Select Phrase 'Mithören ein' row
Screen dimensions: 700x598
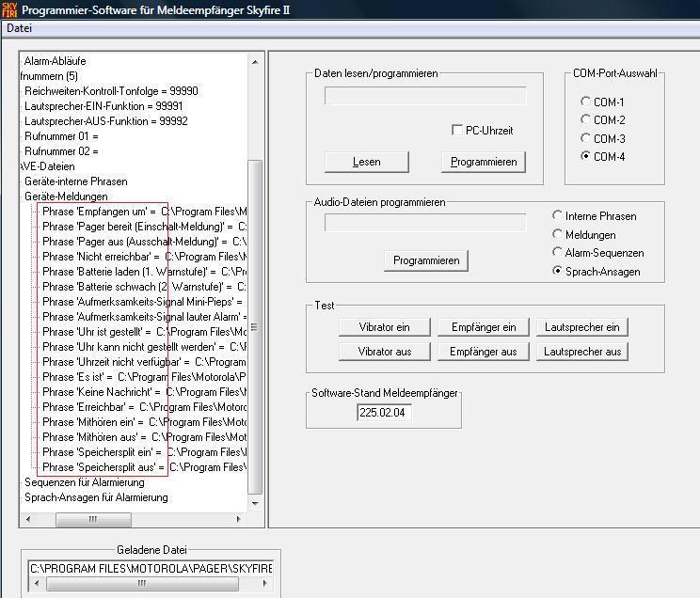click(x=144, y=422)
